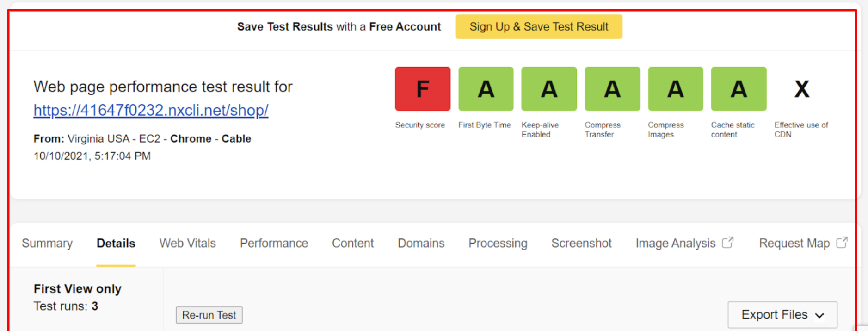The height and width of the screenshot is (331, 868).
Task: Click the Re-run Test button
Action: click(209, 315)
